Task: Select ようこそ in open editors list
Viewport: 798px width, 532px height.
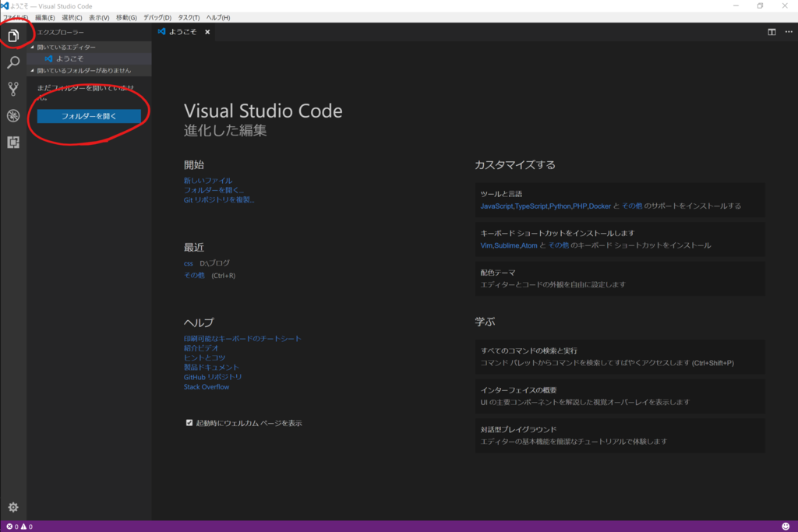Action: pos(89,58)
